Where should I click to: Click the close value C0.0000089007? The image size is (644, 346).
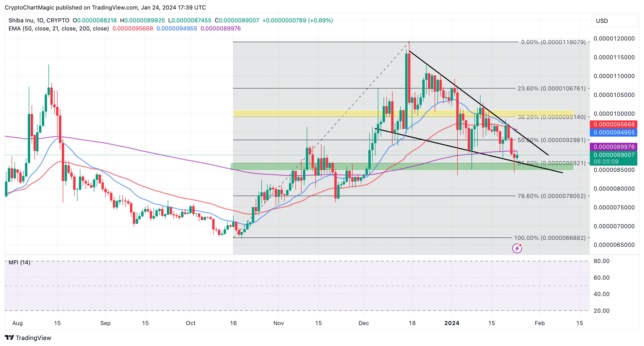237,20
